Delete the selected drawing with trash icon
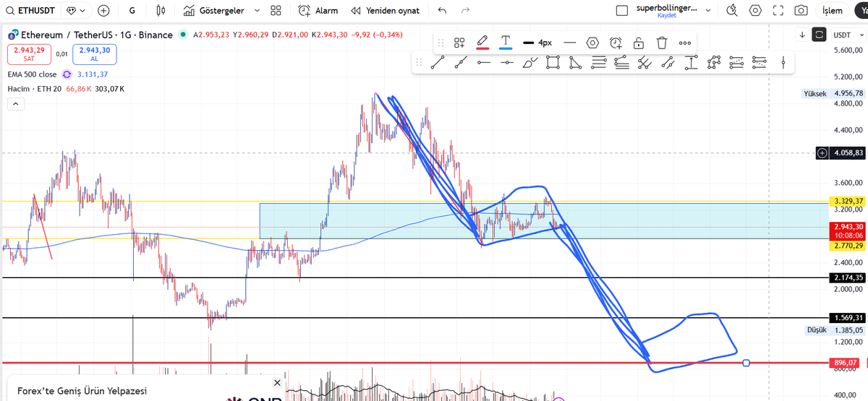Image resolution: width=868 pixels, height=401 pixels. 662,43
